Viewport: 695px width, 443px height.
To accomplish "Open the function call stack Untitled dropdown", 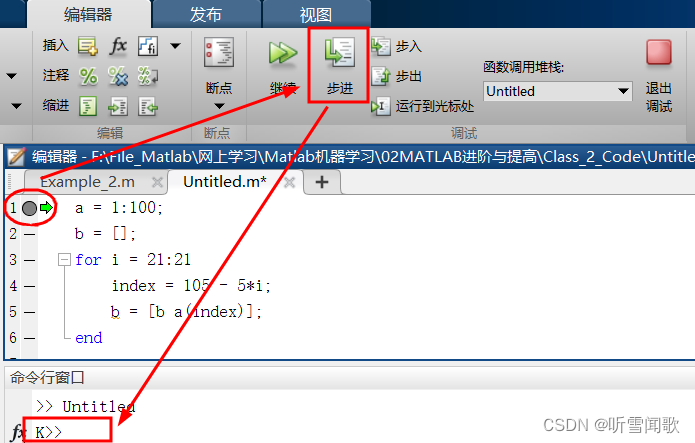I will tap(558, 91).
